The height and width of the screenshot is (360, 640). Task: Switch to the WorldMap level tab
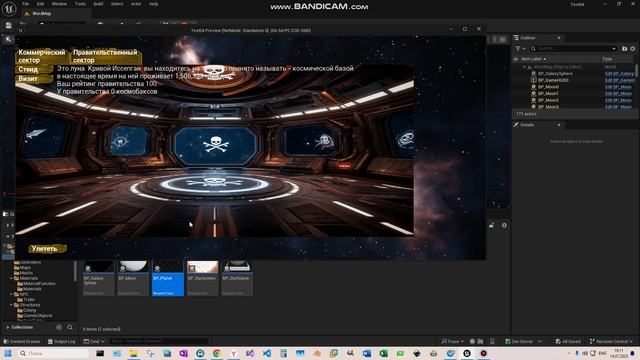(42, 13)
